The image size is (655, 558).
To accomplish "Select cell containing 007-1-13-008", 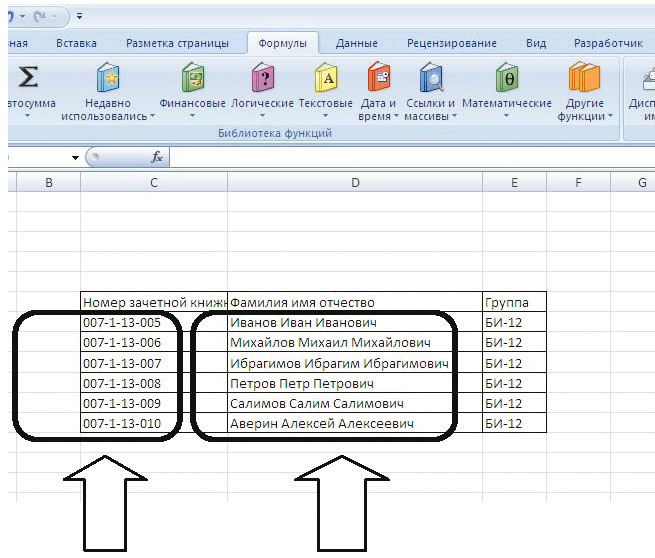I will [154, 383].
